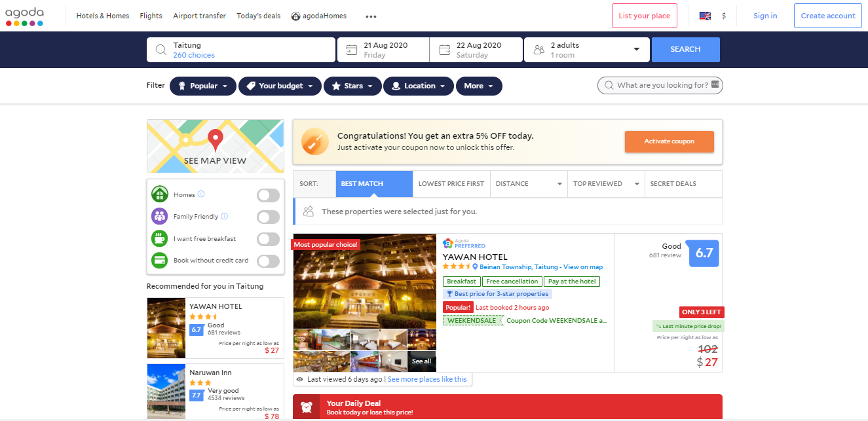Open Yawan Hotel in the recommended sidebar
Viewport: 868px width, 421px height.
[x=216, y=327]
